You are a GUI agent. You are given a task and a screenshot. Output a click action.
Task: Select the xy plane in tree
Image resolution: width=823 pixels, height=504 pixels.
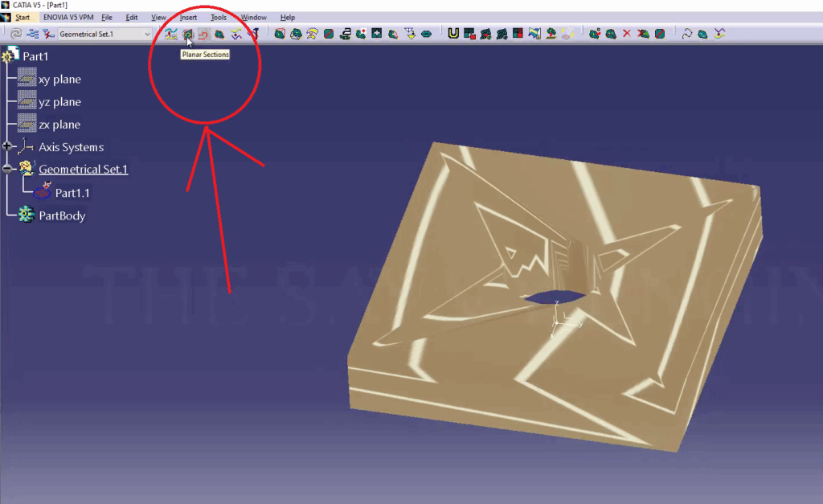tap(59, 80)
